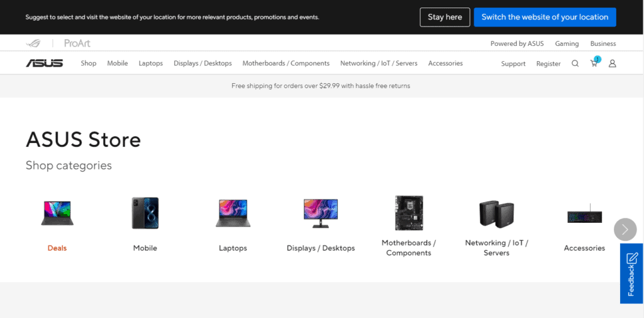The height and width of the screenshot is (318, 644).
Task: Click the Networking / IoT / Servers label
Action: (x=497, y=247)
